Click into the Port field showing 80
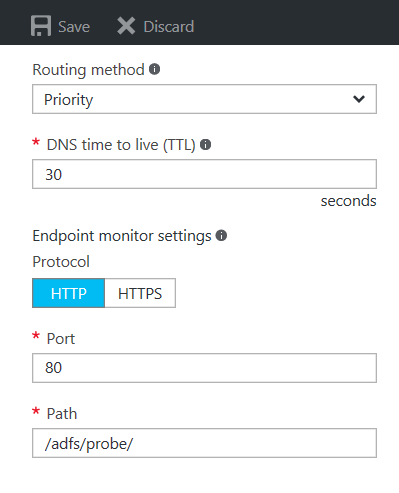Image resolution: width=399 pixels, height=493 pixels. click(204, 368)
